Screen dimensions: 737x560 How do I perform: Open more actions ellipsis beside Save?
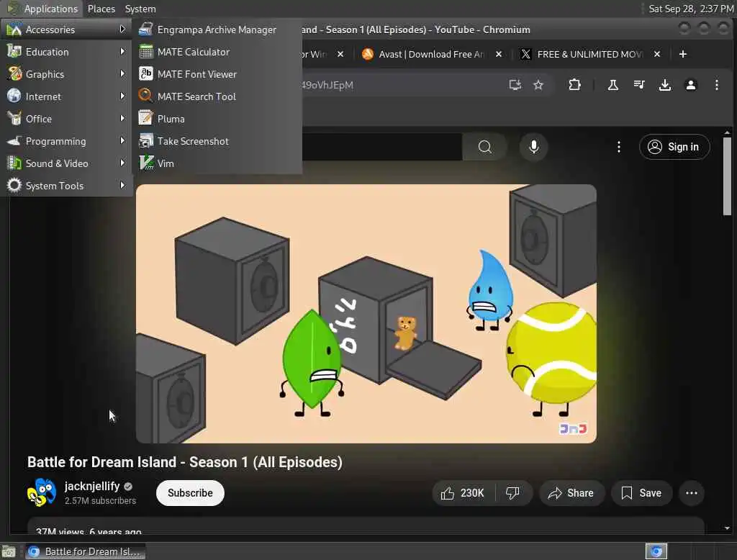(692, 493)
